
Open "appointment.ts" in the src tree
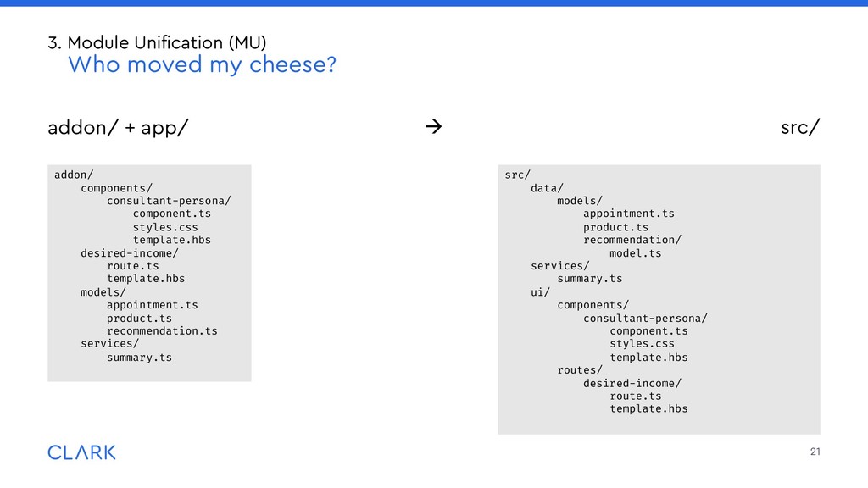click(628, 213)
